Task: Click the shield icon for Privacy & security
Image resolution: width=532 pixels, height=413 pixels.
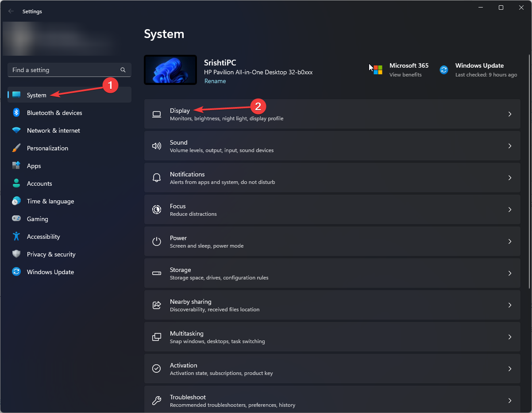Action: tap(16, 254)
